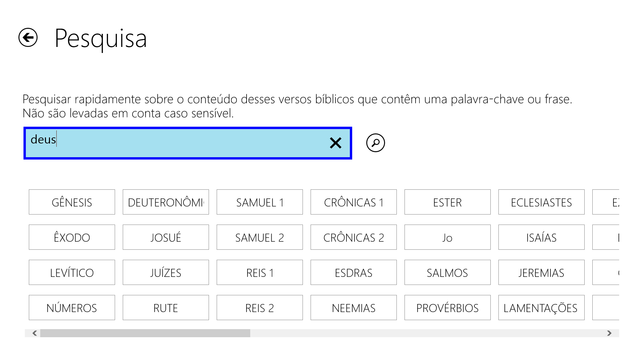Select the ISAÍAS book button
This screenshot has height=362, width=644.
click(541, 237)
